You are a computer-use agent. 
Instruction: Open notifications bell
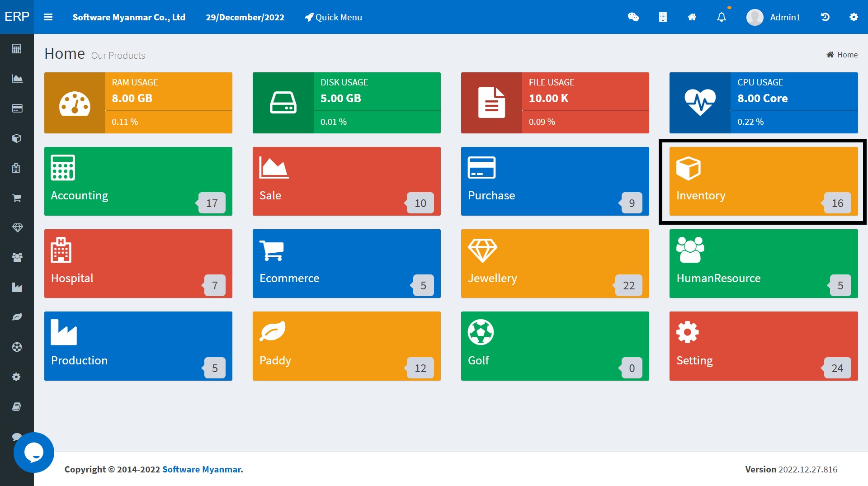(722, 17)
